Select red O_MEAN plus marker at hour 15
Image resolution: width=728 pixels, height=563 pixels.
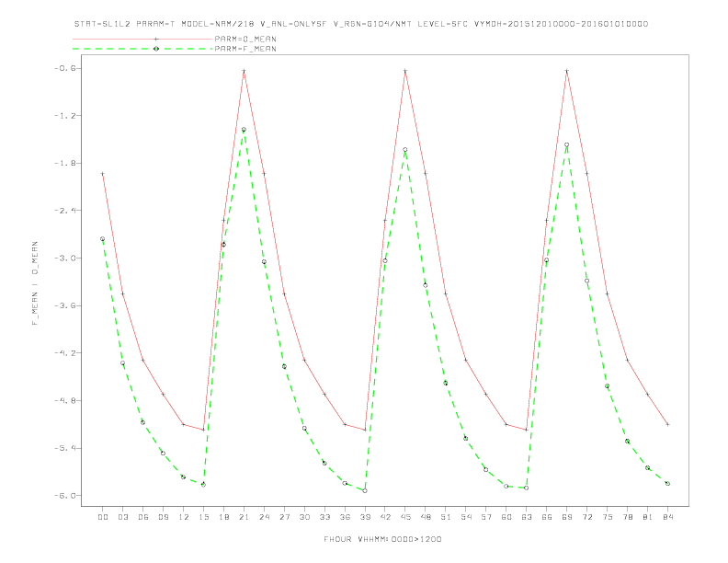[x=203, y=430]
